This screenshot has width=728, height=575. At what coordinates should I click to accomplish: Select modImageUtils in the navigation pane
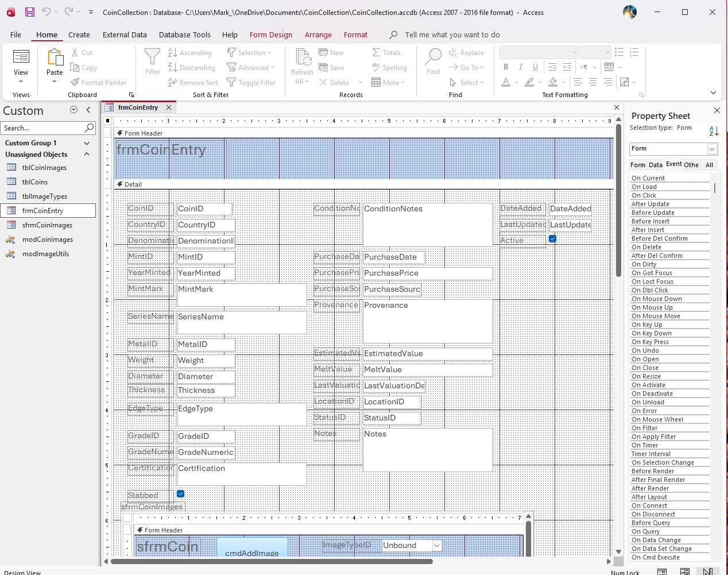point(45,254)
